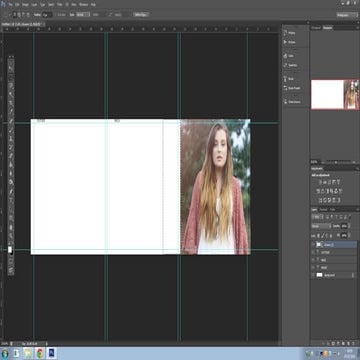This screenshot has height=360, width=360.
Task: Select the Background layer row
Action: 334,275
